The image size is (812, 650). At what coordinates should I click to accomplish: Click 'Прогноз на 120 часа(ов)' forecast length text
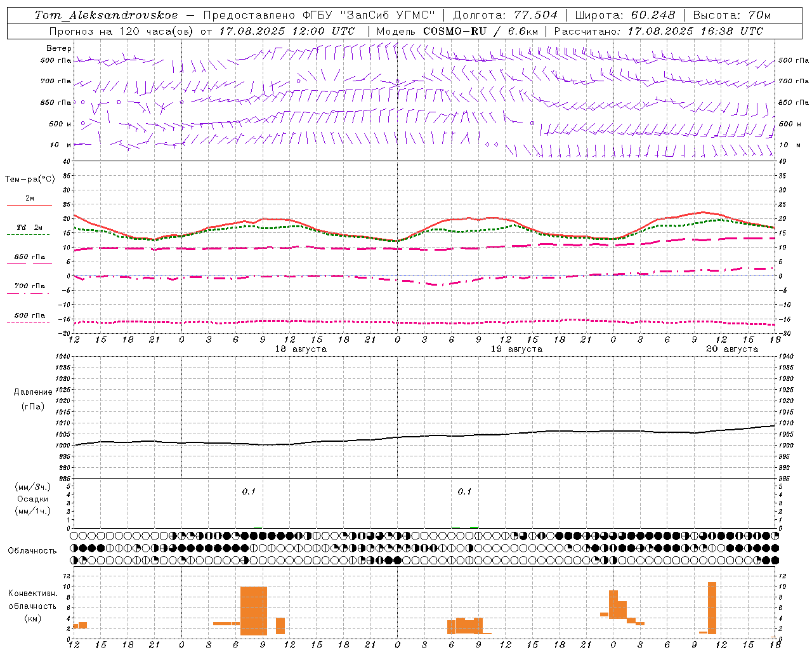121,31
